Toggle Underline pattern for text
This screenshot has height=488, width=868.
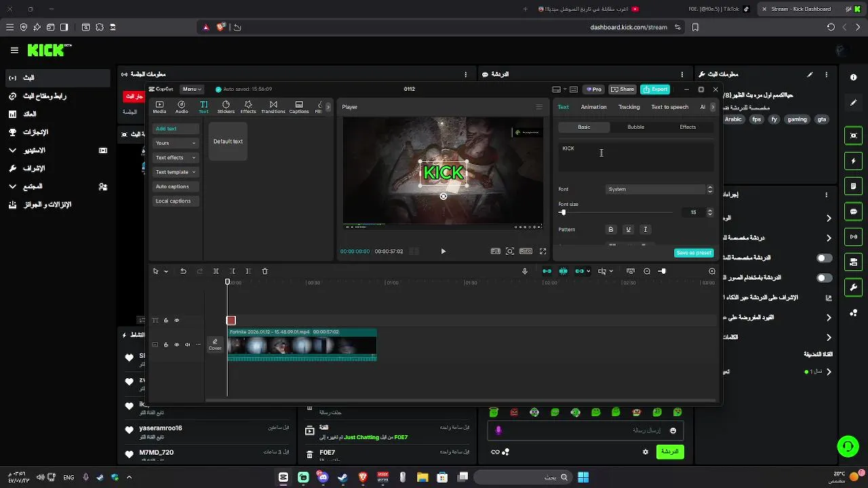(x=629, y=230)
